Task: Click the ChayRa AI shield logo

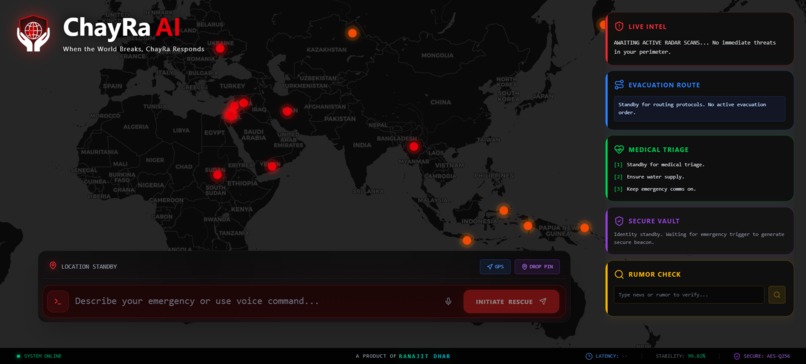Action: click(x=33, y=33)
